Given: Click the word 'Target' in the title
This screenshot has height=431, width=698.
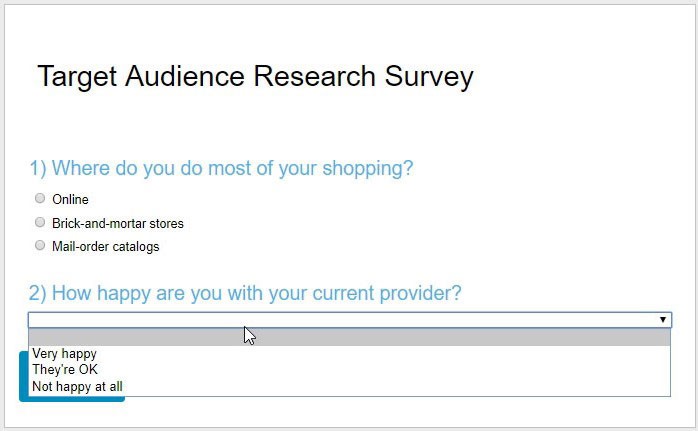Looking at the screenshot, I should click(x=77, y=77).
